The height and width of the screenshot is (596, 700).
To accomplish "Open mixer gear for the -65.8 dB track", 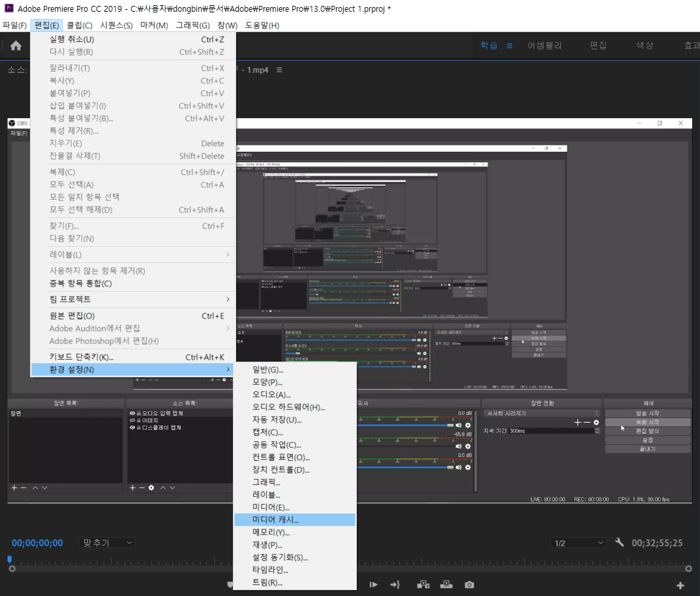I will pos(468,447).
